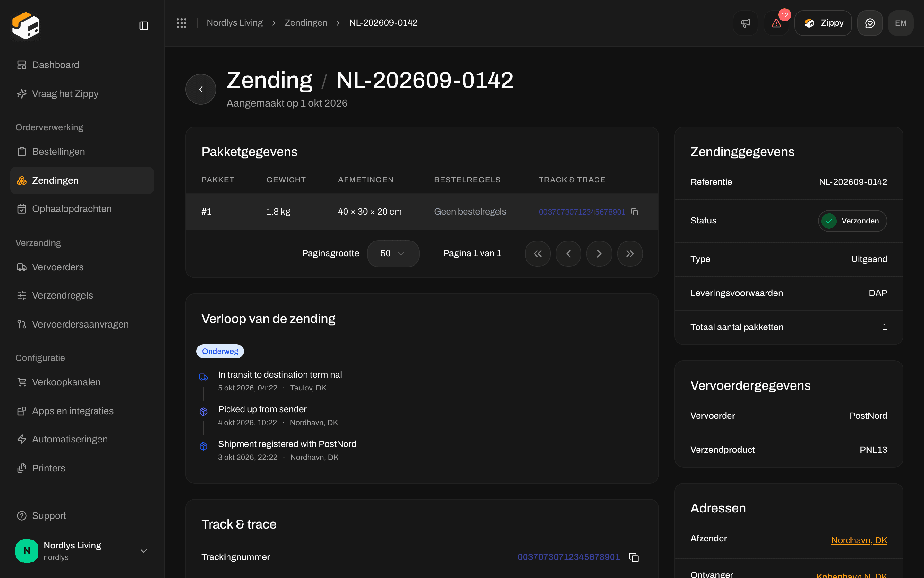924x578 pixels.
Task: Go back with the round arrow button
Action: point(201,89)
